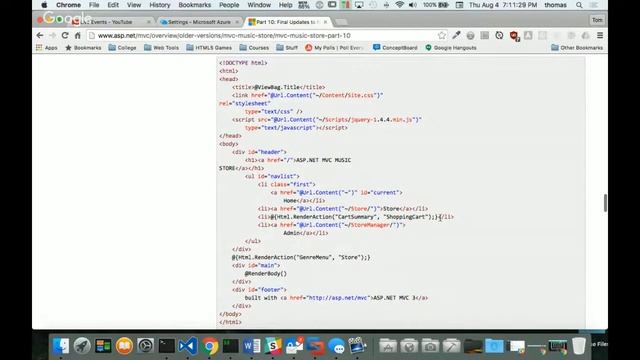Click the Tom profile button
This screenshot has height=360, width=640.
[x=597, y=20]
